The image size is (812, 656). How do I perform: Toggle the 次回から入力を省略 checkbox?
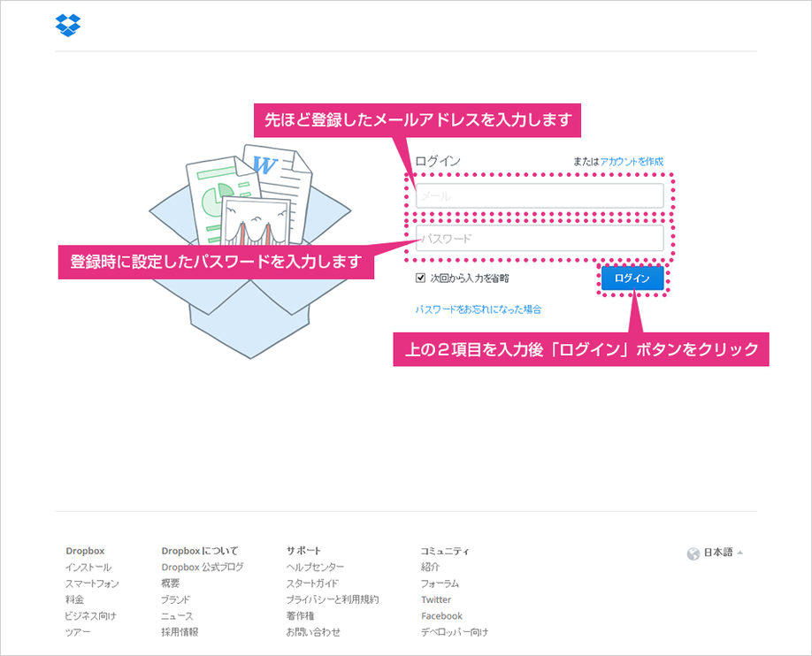[x=420, y=278]
